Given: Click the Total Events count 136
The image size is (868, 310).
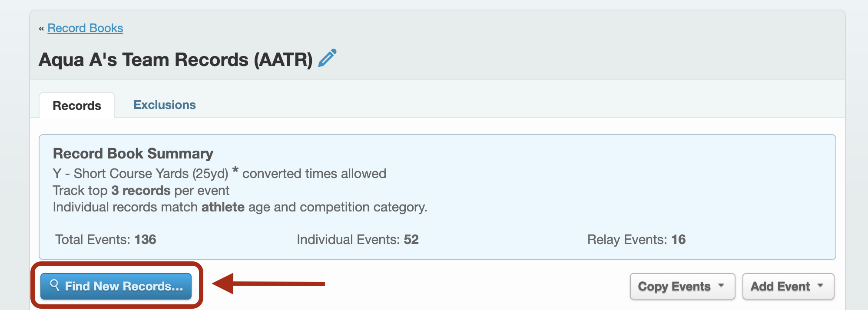Looking at the screenshot, I should 145,240.
